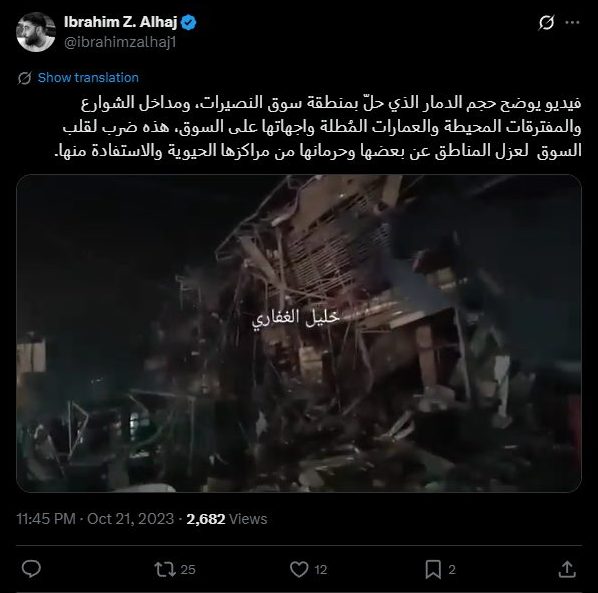Image resolution: width=598 pixels, height=593 pixels.
Task: Bookmark the post with the bookmark icon
Action: coord(433,569)
